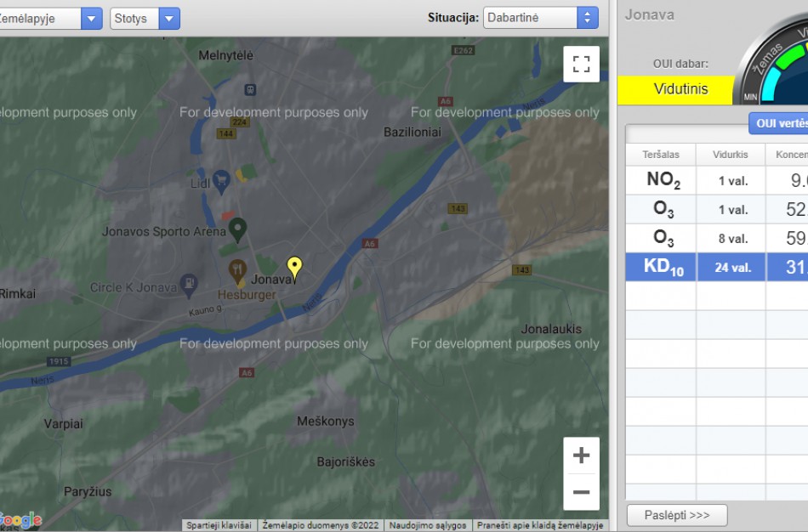Viewport: 808px width, 532px height.
Task: Open the Žemėlapyje dropdown
Action: point(50,18)
